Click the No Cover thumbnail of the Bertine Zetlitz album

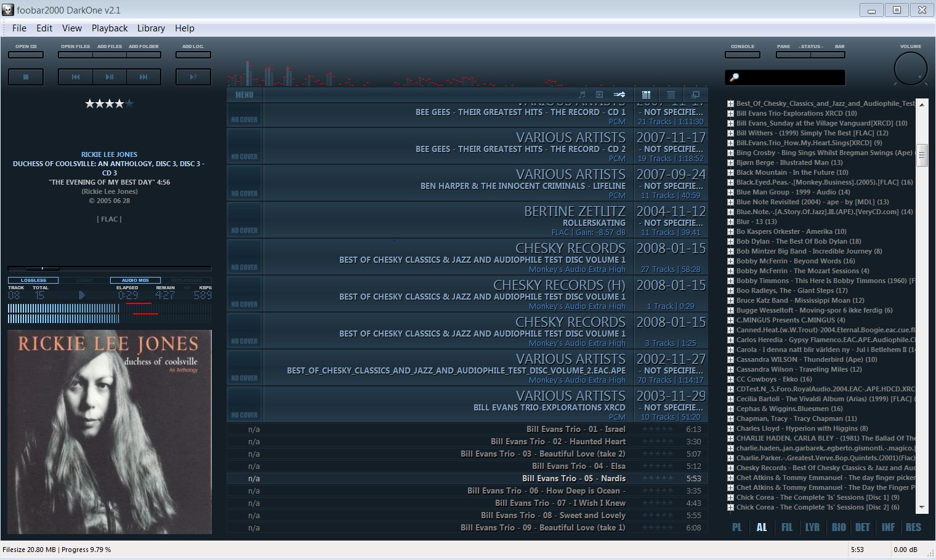point(244,220)
